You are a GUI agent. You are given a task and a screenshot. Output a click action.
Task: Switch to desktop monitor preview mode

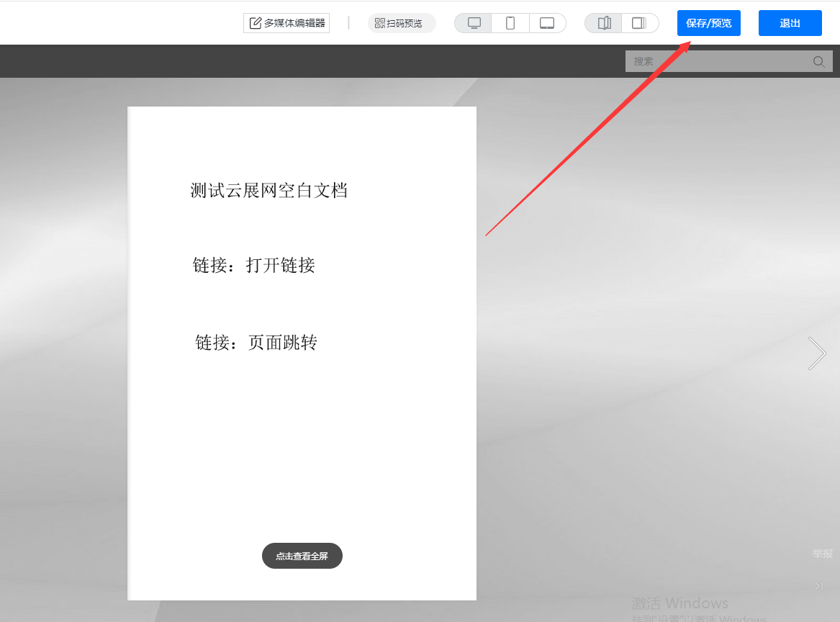(x=474, y=23)
